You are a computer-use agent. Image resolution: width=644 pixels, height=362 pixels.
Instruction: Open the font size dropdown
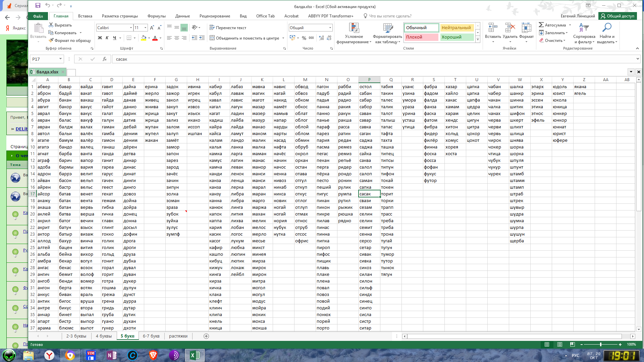tap(145, 28)
